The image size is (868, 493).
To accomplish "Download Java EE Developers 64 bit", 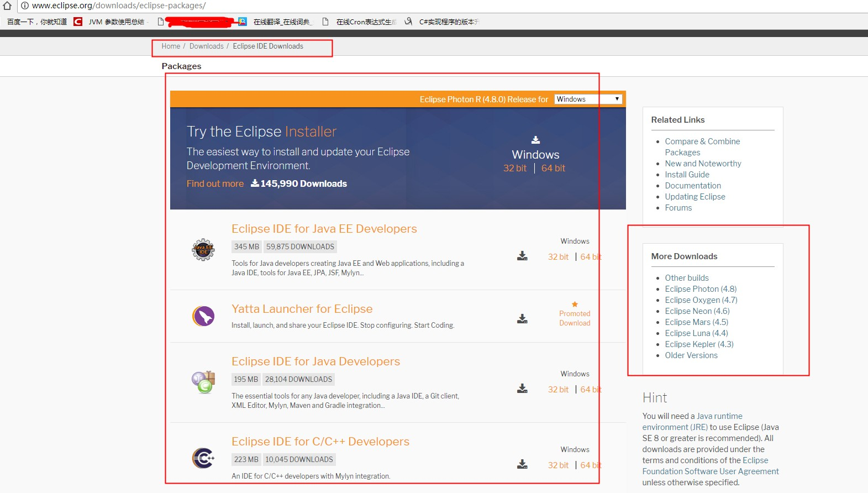I will (591, 257).
